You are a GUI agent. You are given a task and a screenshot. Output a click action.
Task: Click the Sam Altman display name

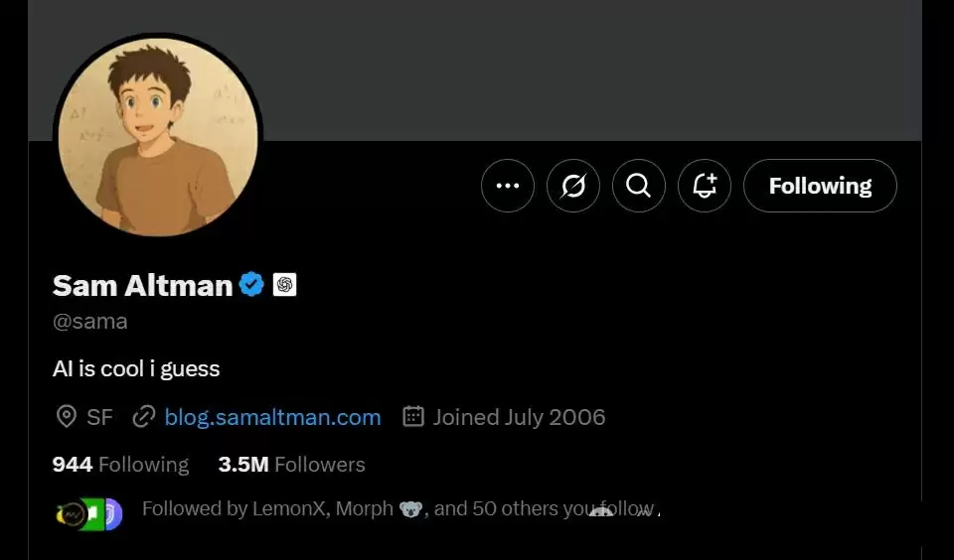[142, 286]
